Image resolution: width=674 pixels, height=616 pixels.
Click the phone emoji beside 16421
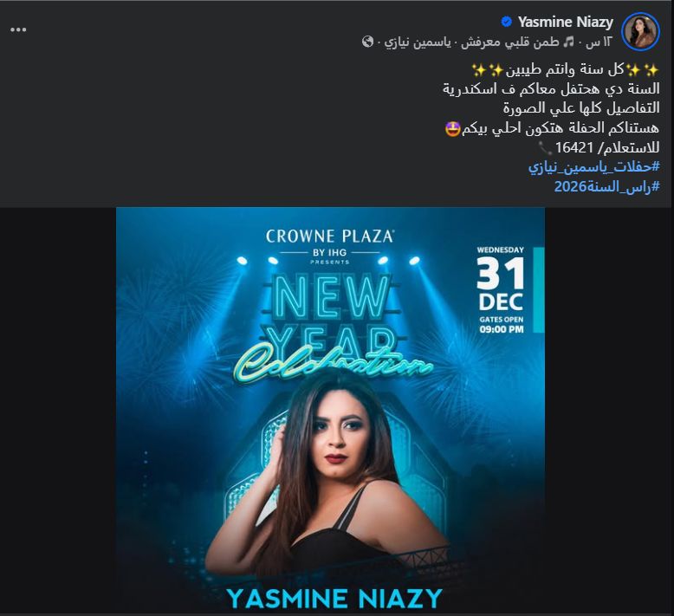(x=545, y=148)
